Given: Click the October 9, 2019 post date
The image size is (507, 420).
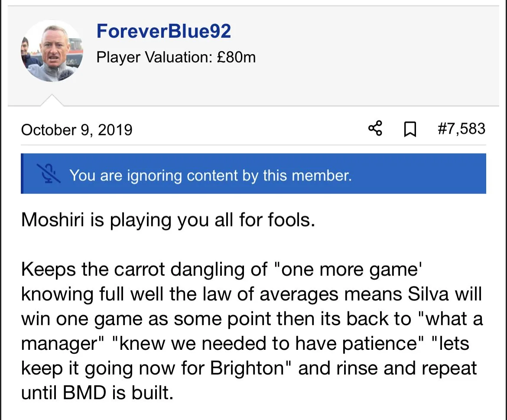Looking at the screenshot, I should point(77,130).
